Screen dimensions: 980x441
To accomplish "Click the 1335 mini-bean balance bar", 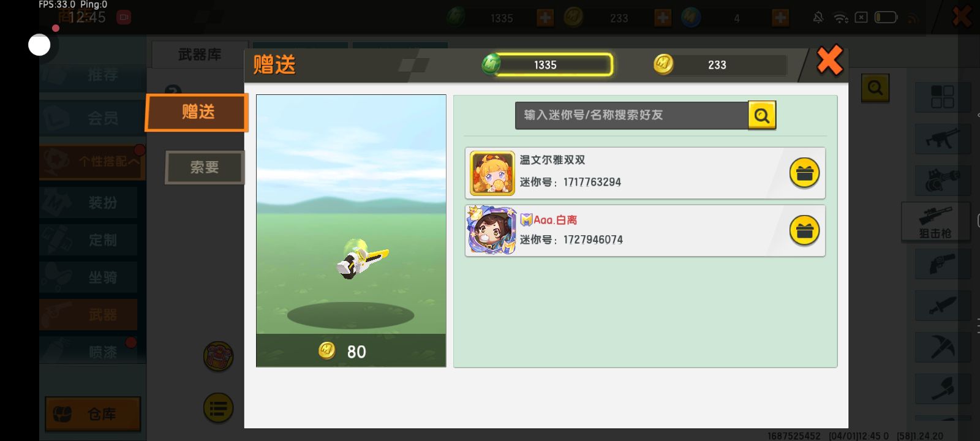I will [x=553, y=65].
